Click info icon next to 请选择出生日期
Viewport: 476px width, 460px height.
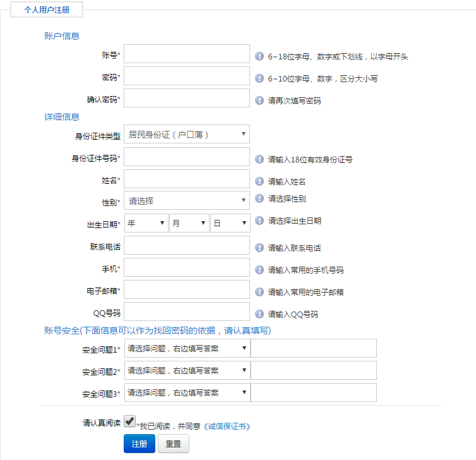(259, 221)
